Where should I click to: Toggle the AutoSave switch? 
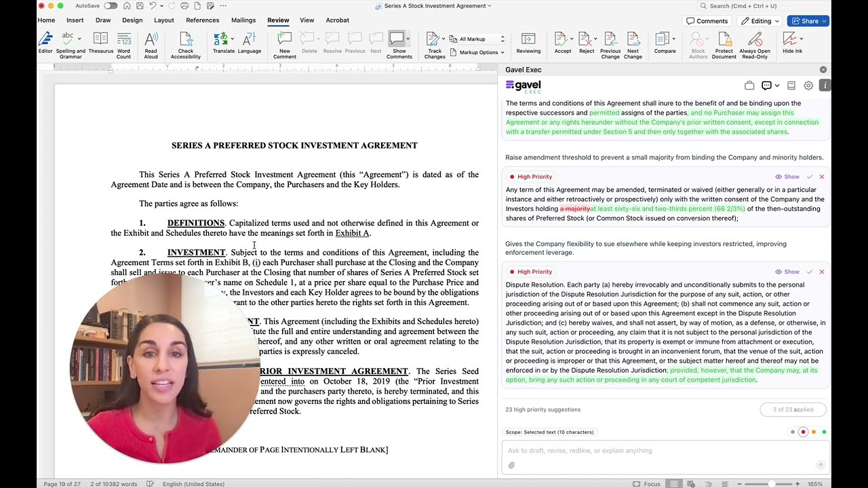[x=110, y=5]
